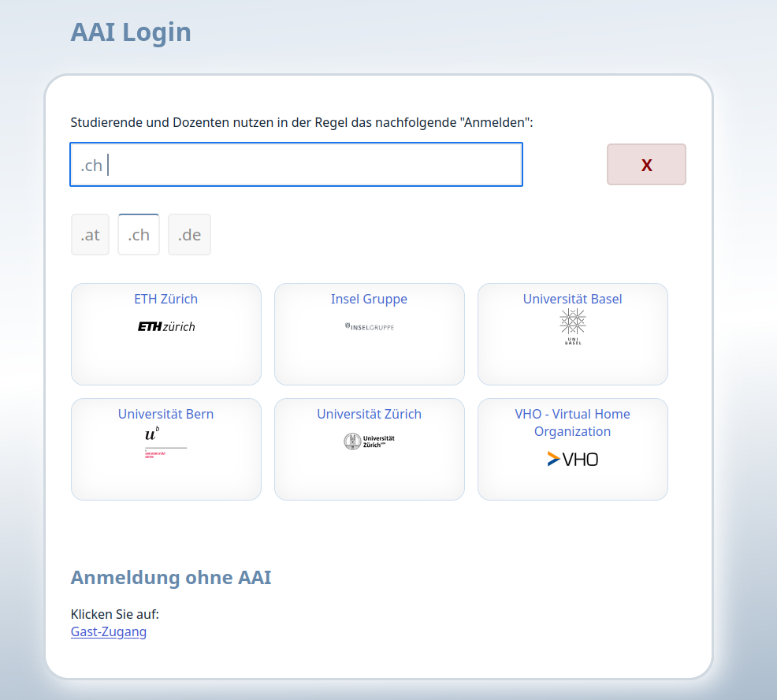
Task: Click the AAI Login heading
Action: pyautogui.click(x=131, y=32)
